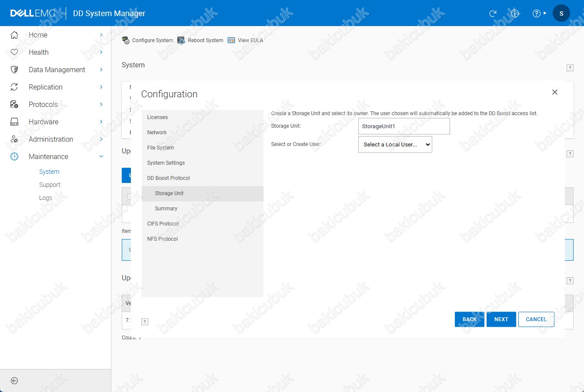Click the Hardware drive icon in sidebar
This screenshot has width=584, height=392.
14,122
